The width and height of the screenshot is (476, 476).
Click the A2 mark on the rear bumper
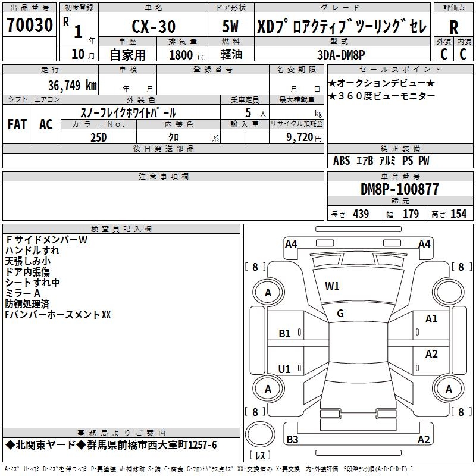[424, 439]
